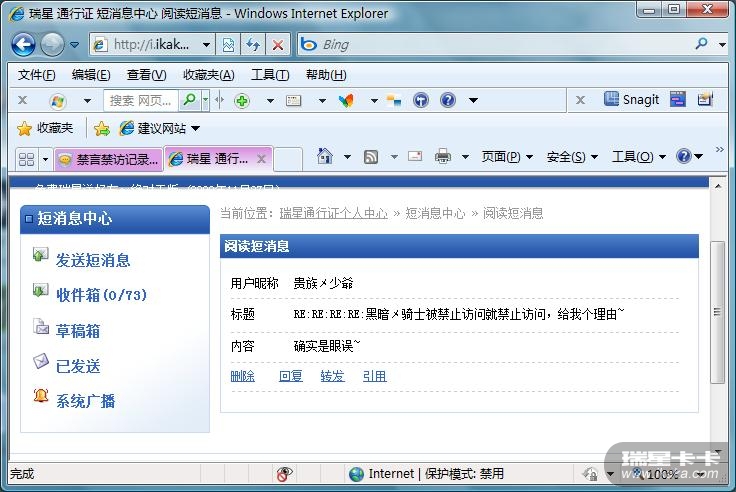Click the scrollbar up arrow
736x492 pixels.
click(x=718, y=186)
